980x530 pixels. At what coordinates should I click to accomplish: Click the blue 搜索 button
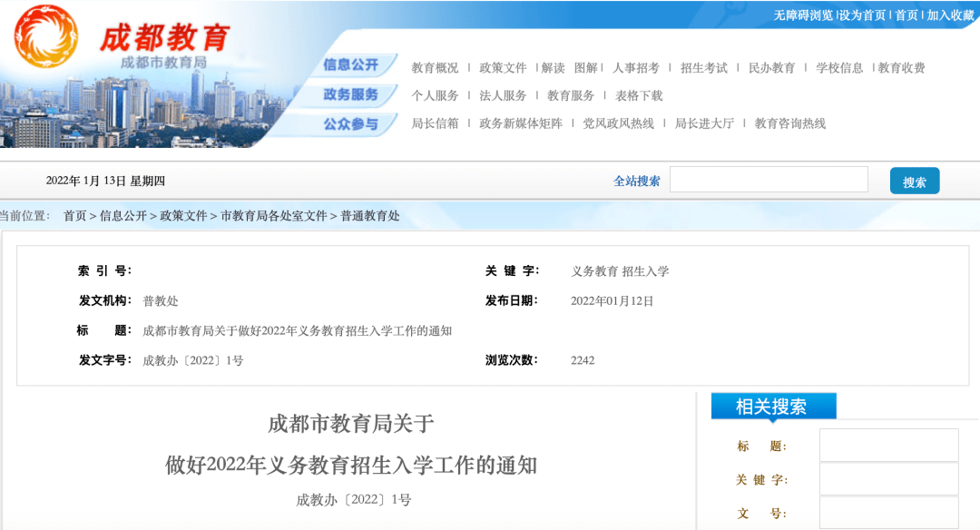click(x=914, y=182)
